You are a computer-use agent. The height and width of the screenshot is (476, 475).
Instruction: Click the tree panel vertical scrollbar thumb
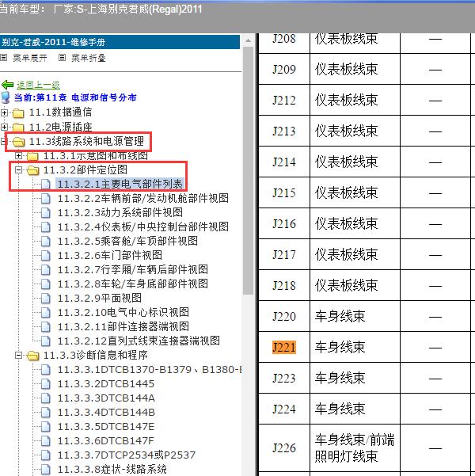(248, 170)
